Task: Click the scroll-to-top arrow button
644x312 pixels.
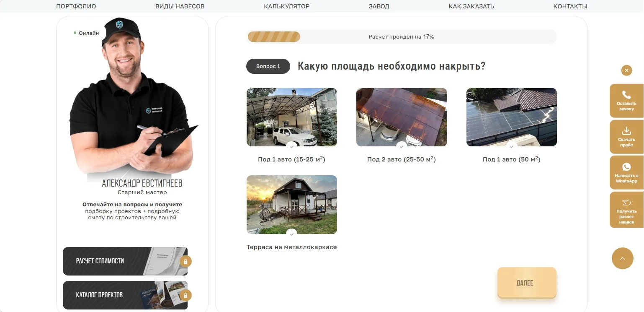Action: 623,258
